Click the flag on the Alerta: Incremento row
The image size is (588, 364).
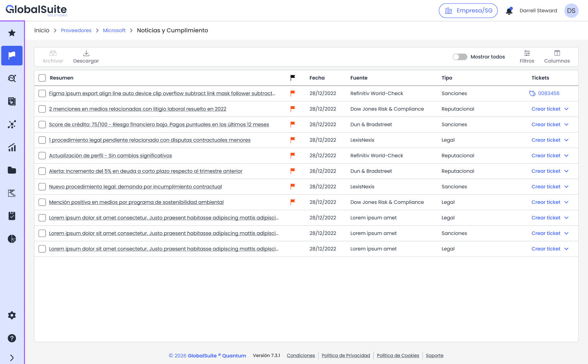[293, 171]
